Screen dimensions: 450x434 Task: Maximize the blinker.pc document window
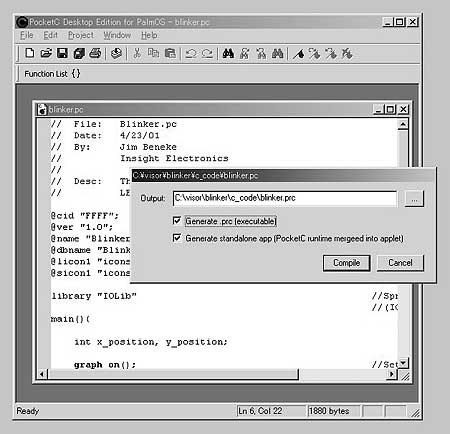(390, 109)
